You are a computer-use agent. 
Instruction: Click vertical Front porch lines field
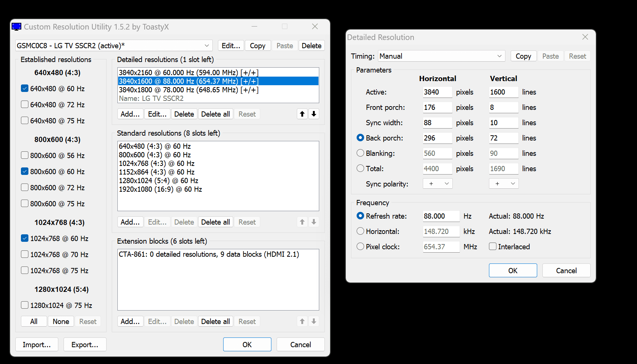click(x=504, y=107)
